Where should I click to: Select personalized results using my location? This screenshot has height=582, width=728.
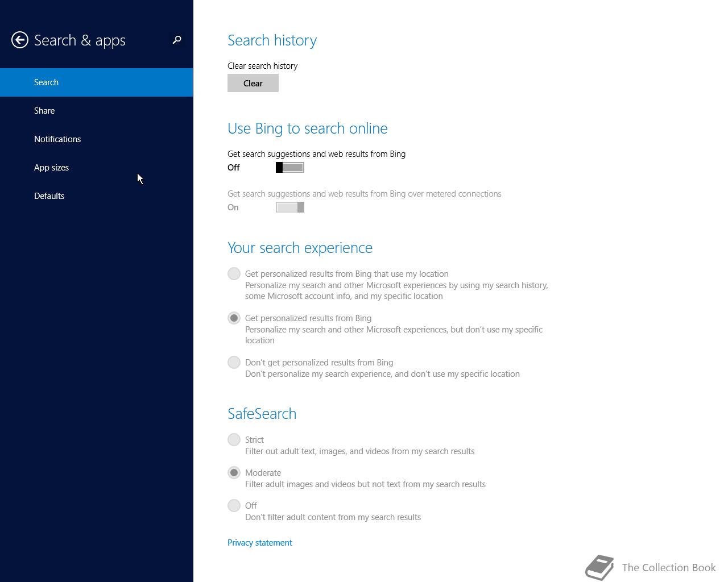click(x=234, y=273)
